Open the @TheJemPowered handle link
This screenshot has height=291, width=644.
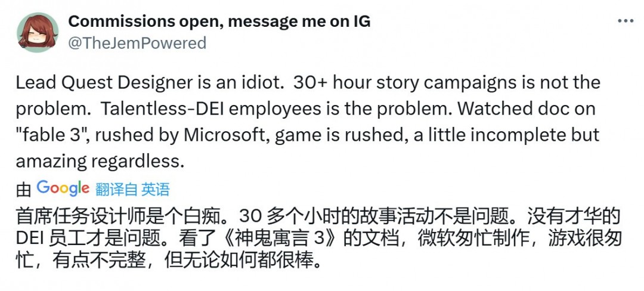[137, 43]
